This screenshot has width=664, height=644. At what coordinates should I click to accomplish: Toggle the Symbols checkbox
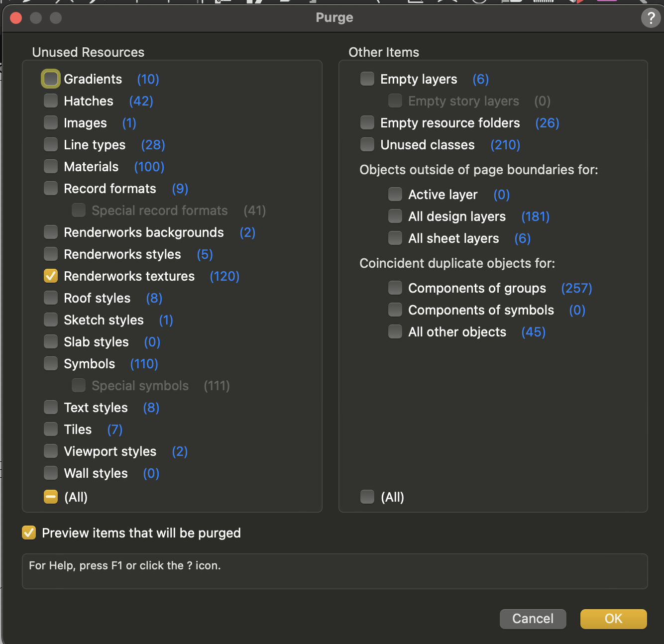(x=51, y=364)
